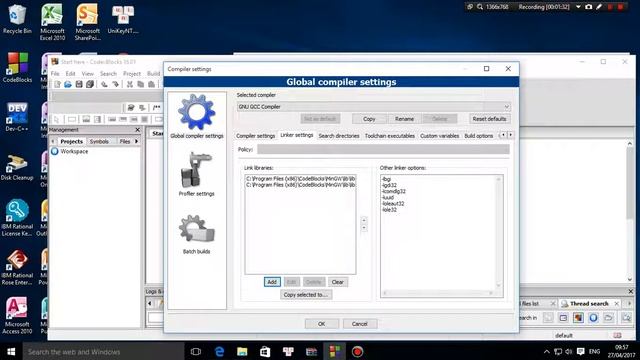Move selected library up arrow

(x=364, y=220)
